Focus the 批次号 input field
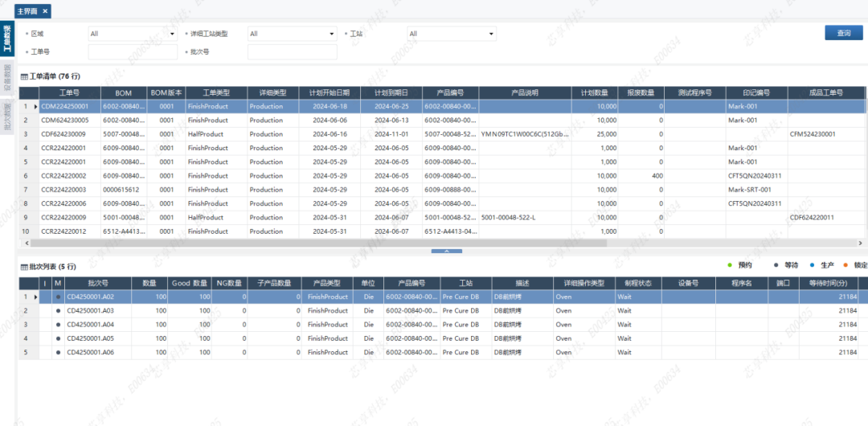The height and width of the screenshot is (426, 868). point(293,52)
